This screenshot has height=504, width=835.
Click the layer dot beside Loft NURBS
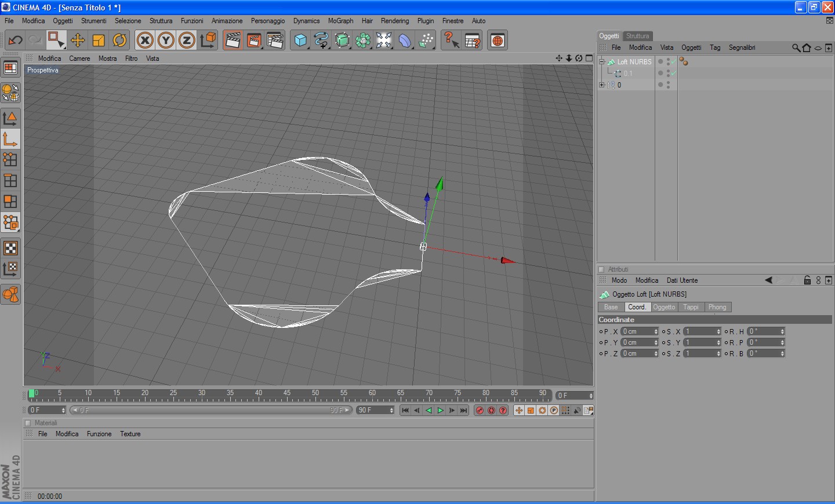[x=660, y=61]
